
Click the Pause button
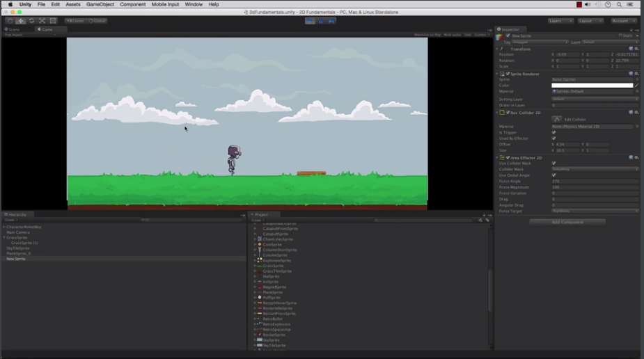click(x=320, y=21)
